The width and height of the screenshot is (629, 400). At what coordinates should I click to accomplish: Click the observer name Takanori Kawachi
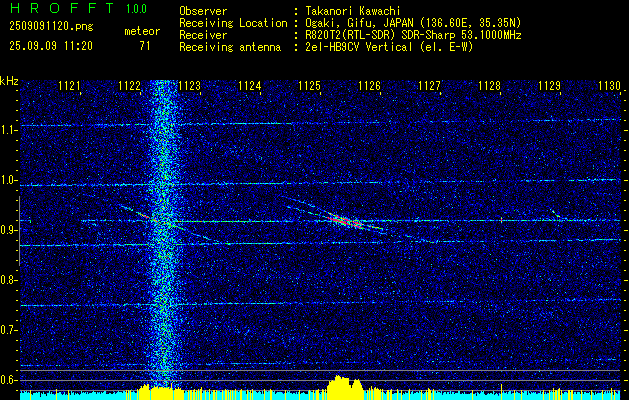point(352,11)
